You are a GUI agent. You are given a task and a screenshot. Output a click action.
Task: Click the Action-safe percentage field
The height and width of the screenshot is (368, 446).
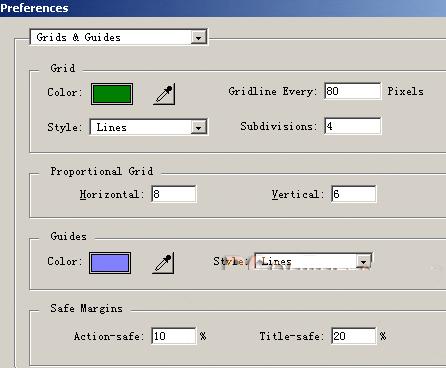pos(174,336)
